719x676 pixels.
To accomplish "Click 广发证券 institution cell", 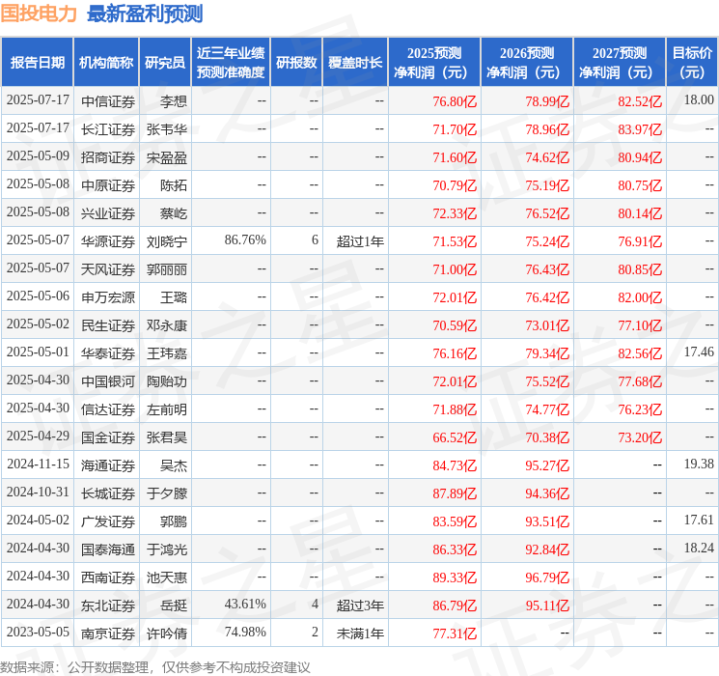I will point(108,521).
